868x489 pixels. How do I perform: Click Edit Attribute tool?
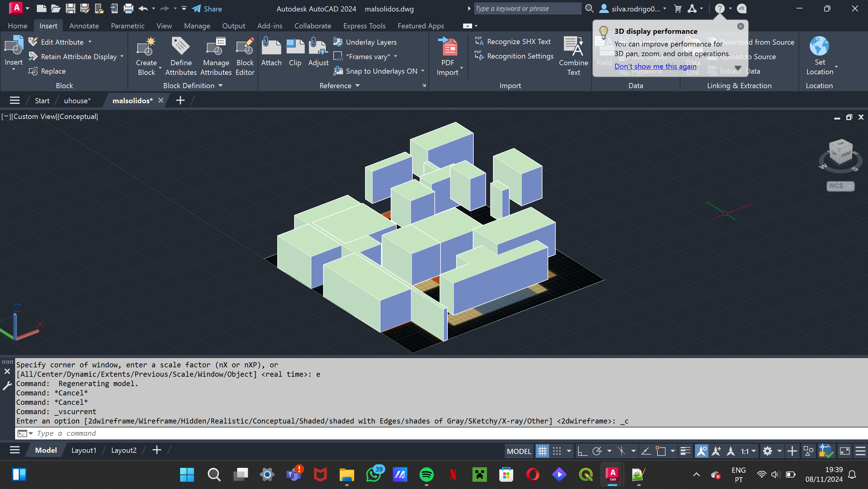[x=56, y=42]
